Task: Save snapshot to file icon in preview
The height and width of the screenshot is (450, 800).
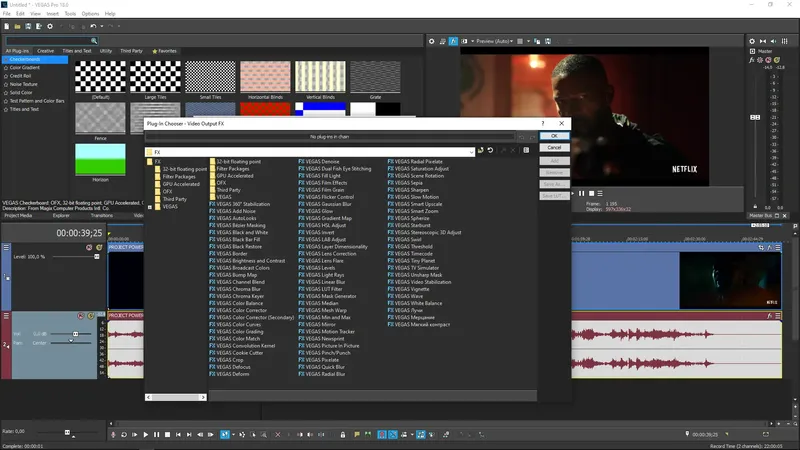Action: [x=548, y=41]
